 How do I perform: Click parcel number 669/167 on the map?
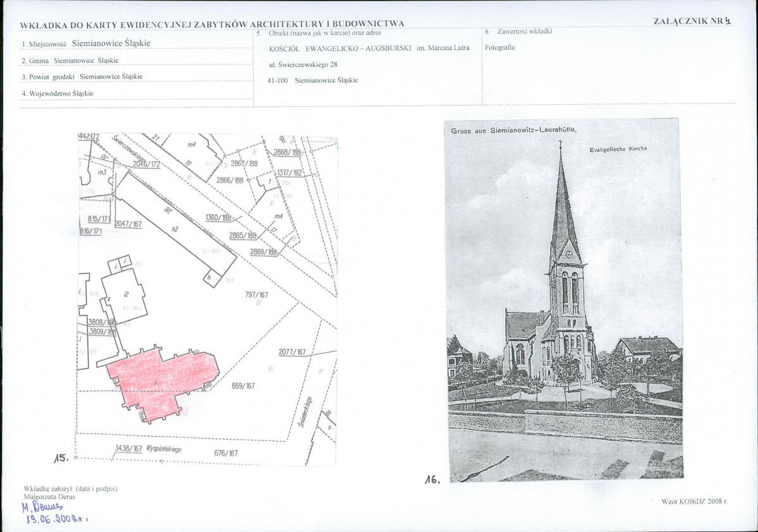[243, 385]
